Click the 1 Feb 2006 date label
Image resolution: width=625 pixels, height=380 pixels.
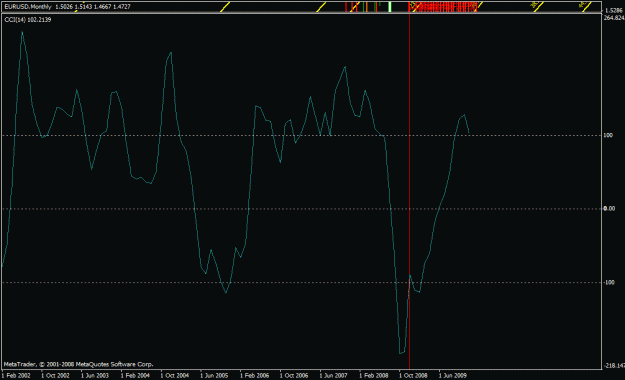(x=254, y=376)
